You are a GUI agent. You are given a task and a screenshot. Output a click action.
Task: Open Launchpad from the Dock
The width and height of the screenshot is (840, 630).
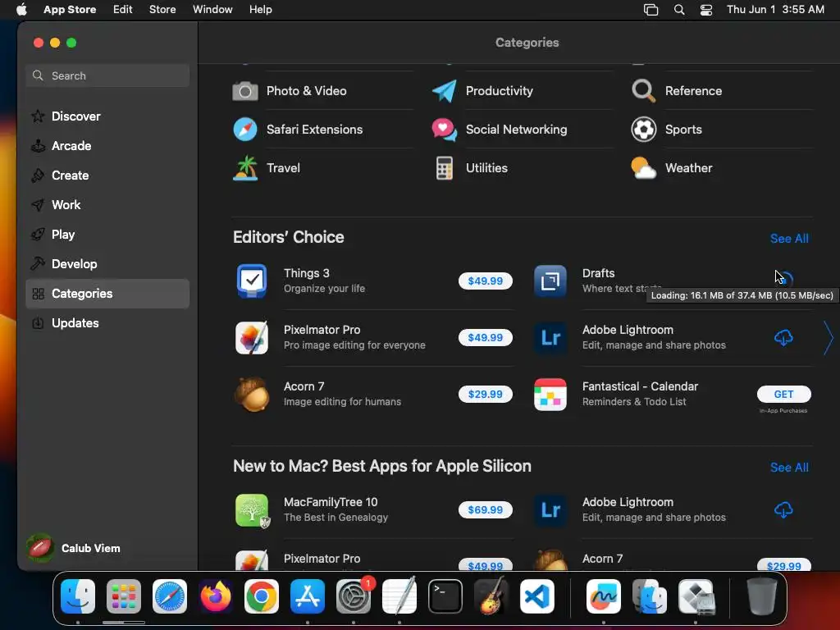[x=124, y=596]
